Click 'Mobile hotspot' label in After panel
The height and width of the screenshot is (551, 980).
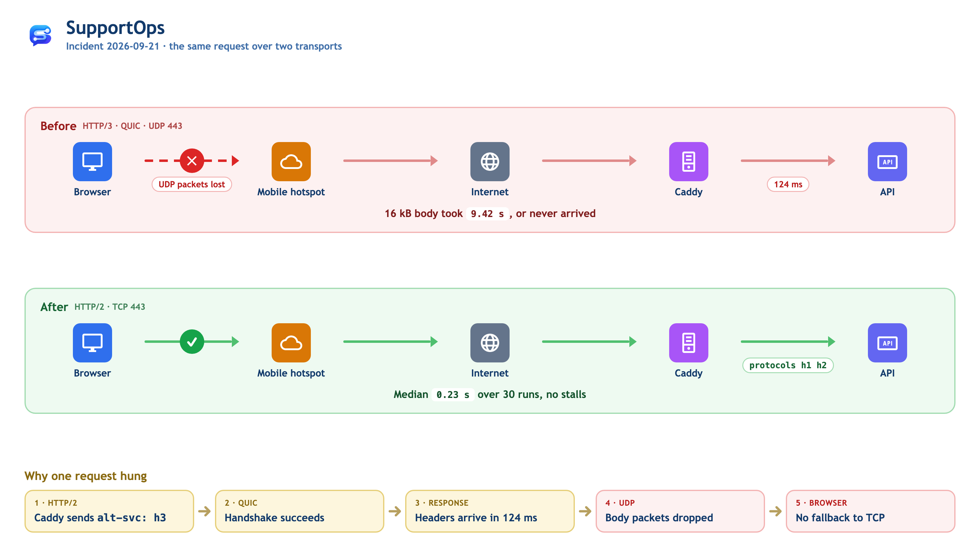(x=291, y=373)
